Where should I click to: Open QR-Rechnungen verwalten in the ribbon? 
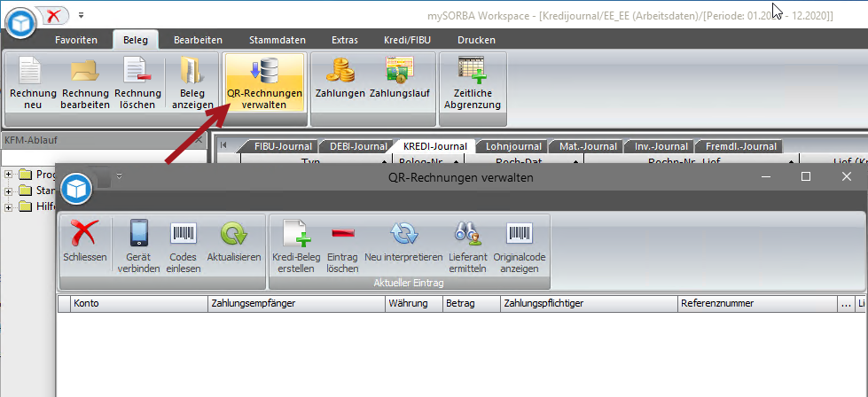[264, 82]
